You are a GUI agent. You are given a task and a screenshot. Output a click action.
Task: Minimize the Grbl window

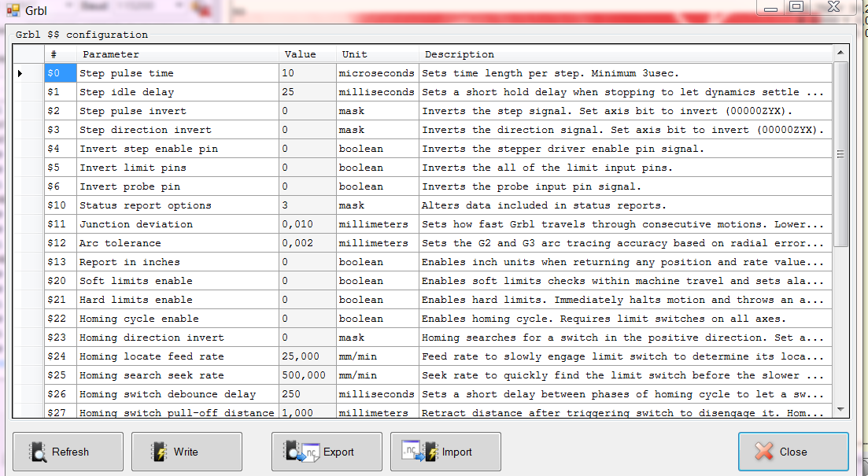(x=770, y=8)
